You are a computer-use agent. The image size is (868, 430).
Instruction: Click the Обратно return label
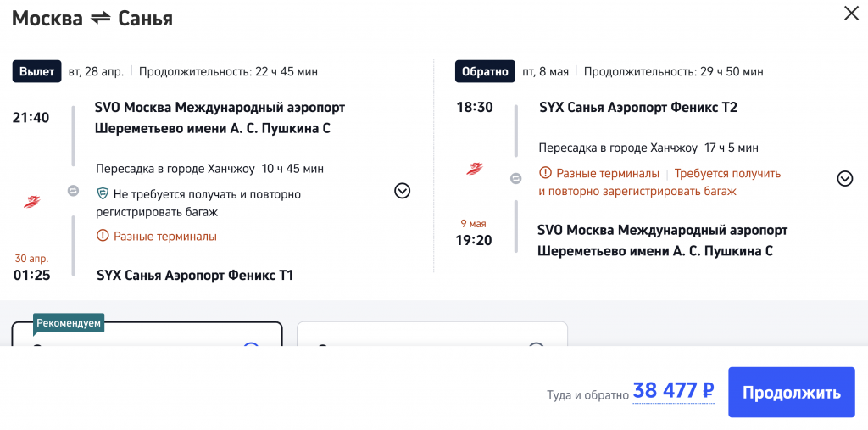coord(485,71)
